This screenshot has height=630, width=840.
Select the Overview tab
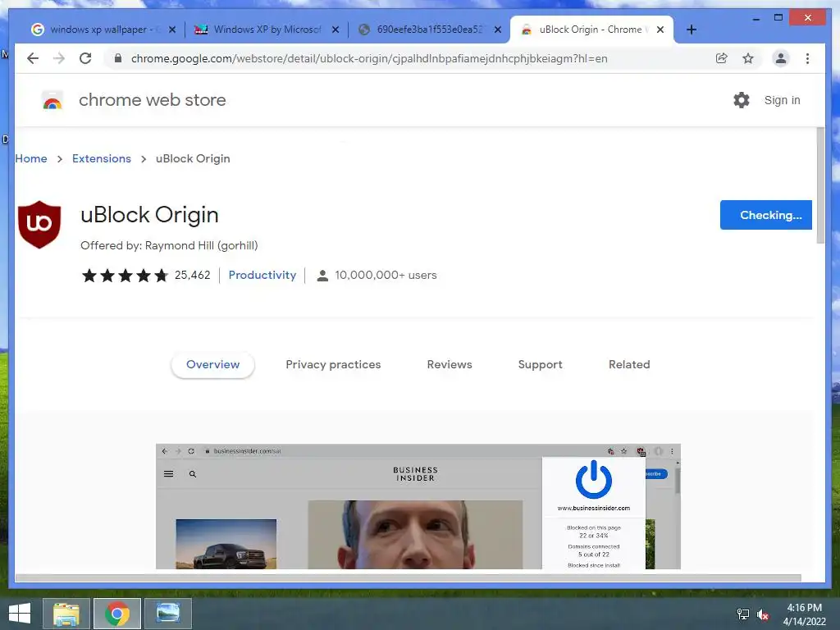pyautogui.click(x=212, y=364)
